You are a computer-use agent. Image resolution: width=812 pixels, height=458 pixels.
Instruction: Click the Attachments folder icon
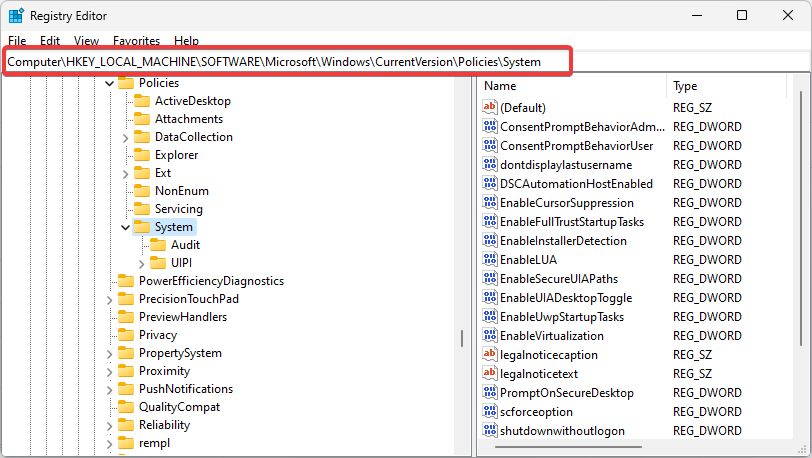tap(142, 119)
